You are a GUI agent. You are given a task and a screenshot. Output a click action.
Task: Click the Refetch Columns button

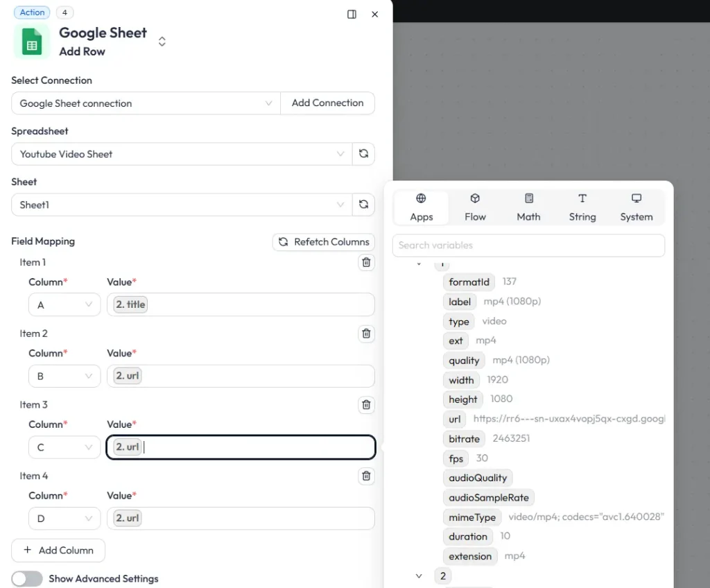pyautogui.click(x=323, y=242)
